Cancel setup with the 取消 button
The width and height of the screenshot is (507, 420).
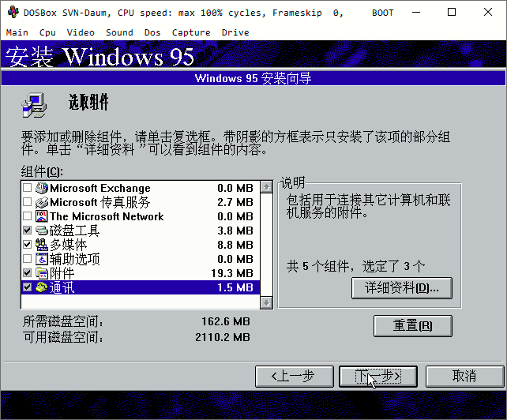[x=464, y=377]
